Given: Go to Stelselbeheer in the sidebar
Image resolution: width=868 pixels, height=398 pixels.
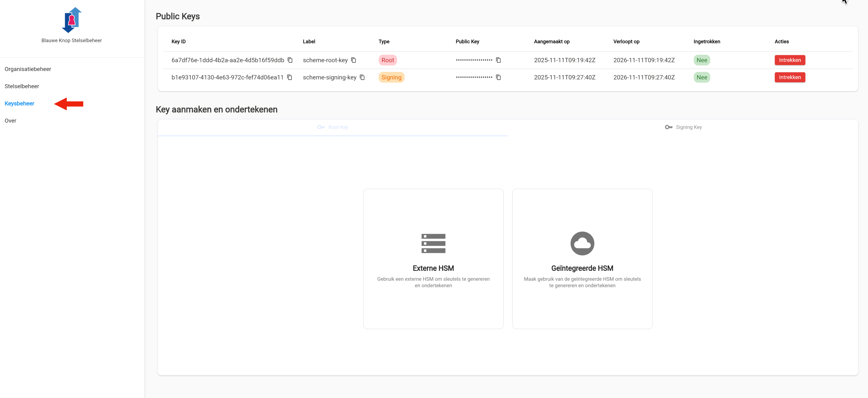Looking at the screenshot, I should (22, 86).
